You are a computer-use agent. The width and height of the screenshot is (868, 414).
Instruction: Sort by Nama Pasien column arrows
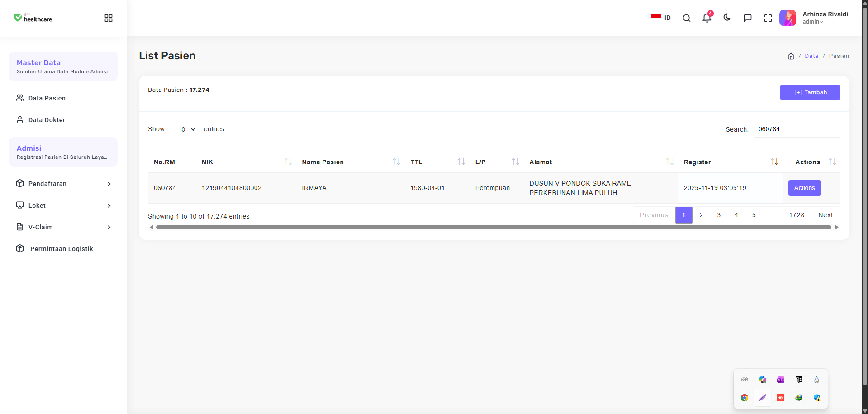tap(396, 162)
